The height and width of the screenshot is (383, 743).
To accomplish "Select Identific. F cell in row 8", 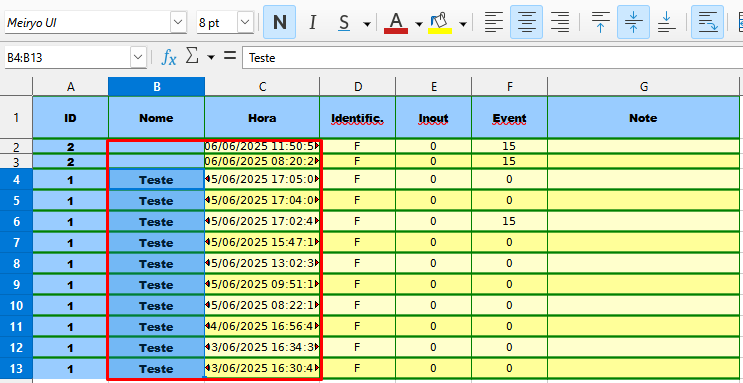I will [358, 264].
